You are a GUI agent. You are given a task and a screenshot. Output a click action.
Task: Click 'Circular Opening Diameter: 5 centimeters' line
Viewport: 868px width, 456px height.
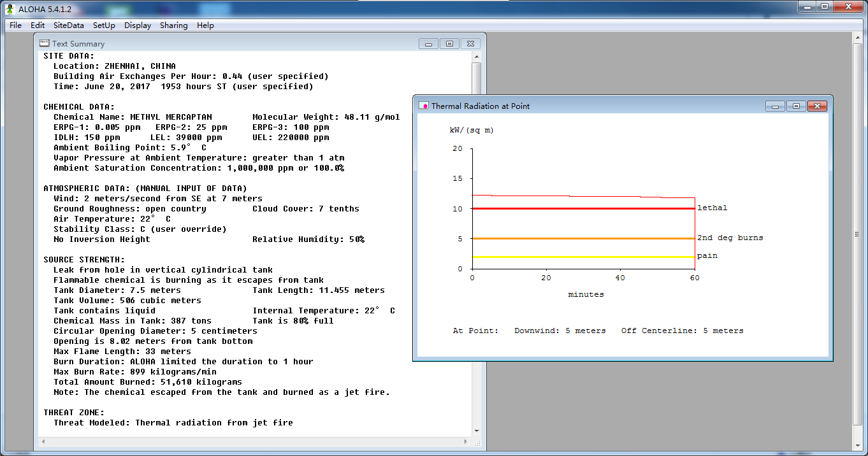coord(156,331)
